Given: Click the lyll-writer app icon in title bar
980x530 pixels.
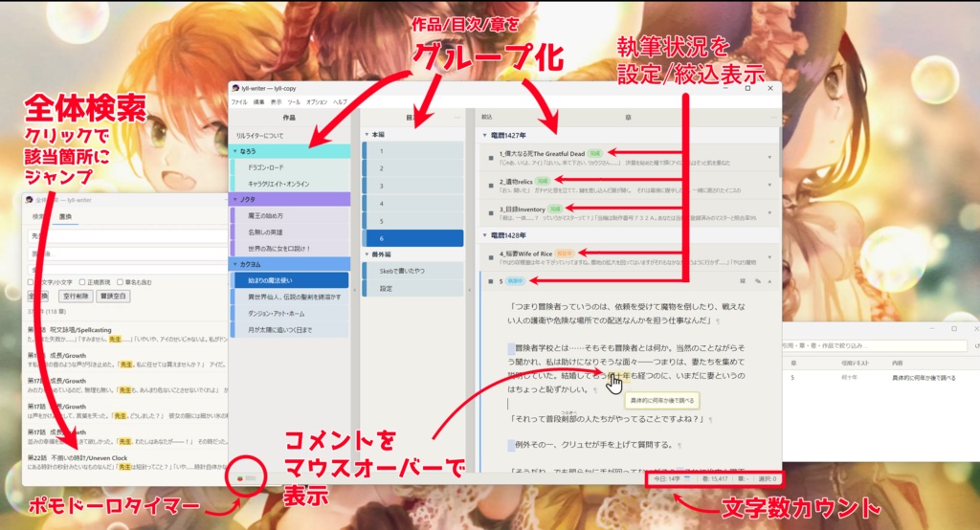Looking at the screenshot, I should tap(235, 88).
